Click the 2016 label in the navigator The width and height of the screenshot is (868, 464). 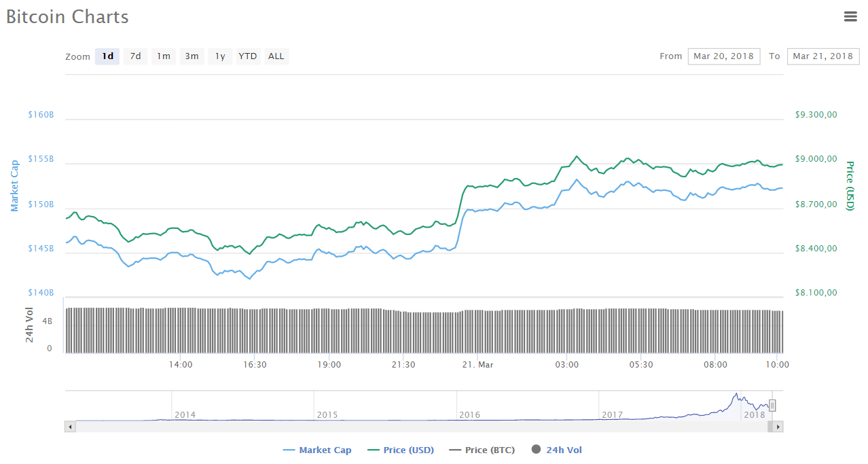(x=469, y=414)
